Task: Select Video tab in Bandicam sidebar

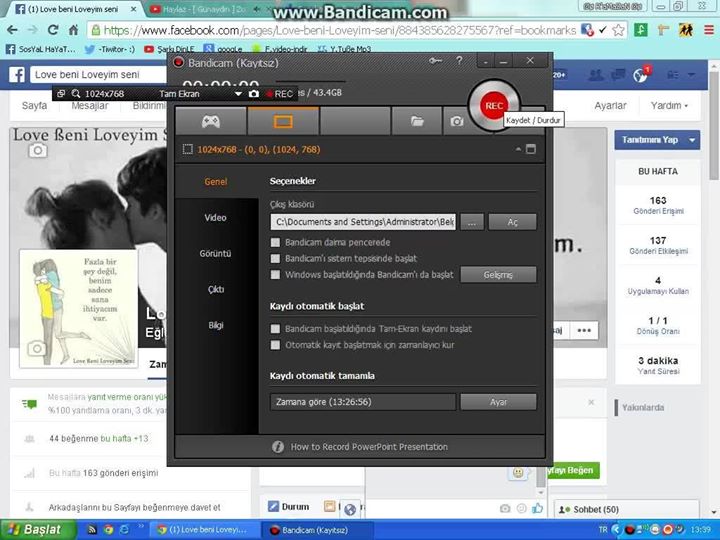Action: point(216,218)
